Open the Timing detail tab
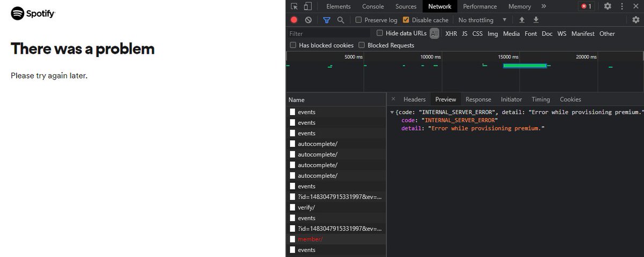The image size is (644, 257). coord(540,99)
